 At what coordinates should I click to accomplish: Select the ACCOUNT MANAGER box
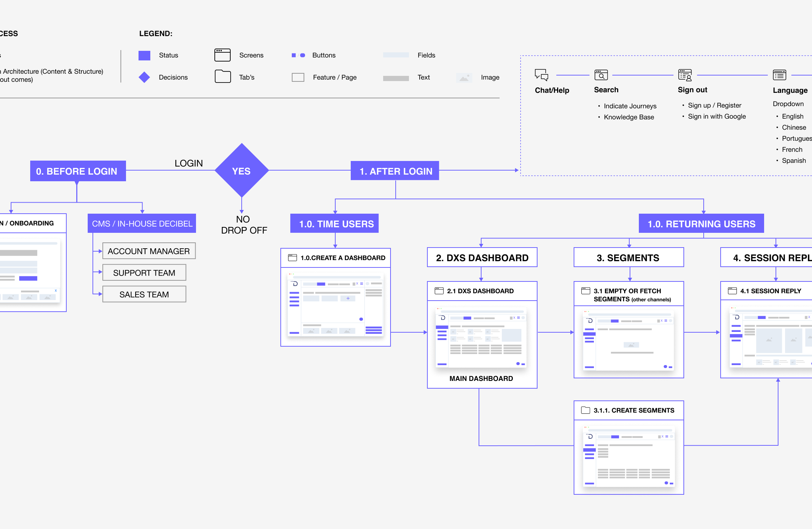point(149,251)
